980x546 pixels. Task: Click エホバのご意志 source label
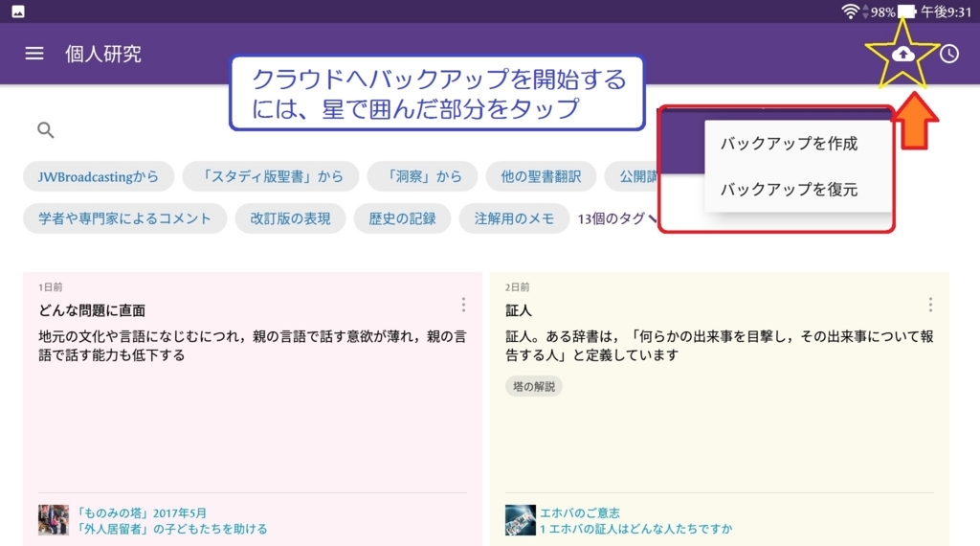click(579, 512)
